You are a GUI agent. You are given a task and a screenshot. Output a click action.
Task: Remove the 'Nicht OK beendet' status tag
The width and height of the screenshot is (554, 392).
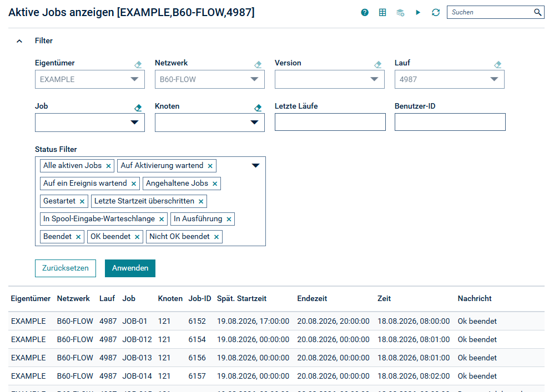pyautogui.click(x=216, y=237)
